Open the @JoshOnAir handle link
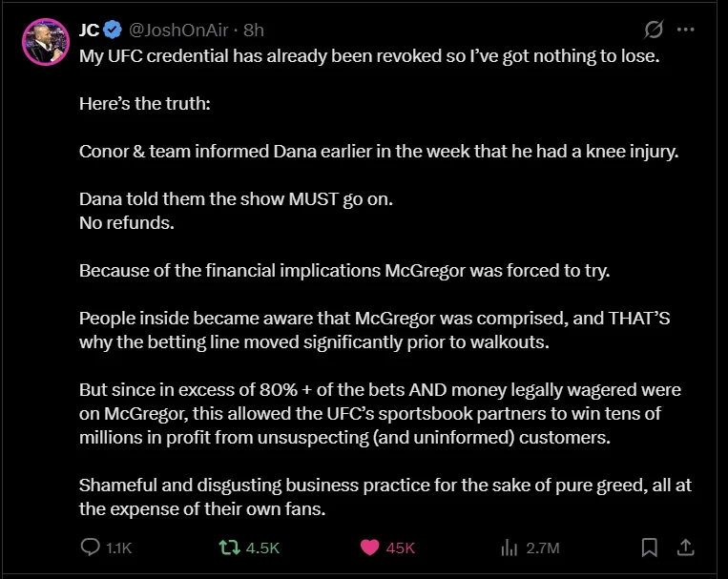The height and width of the screenshot is (579, 728). [178, 31]
